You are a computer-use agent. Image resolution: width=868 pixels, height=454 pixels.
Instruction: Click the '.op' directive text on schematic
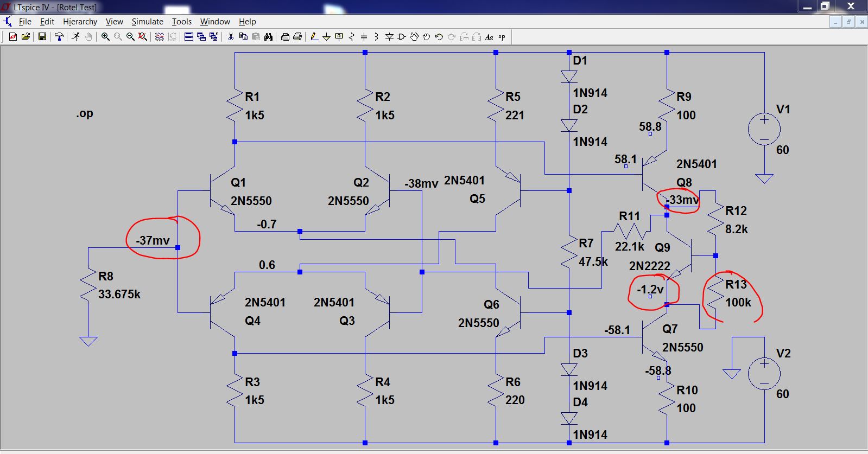85,113
